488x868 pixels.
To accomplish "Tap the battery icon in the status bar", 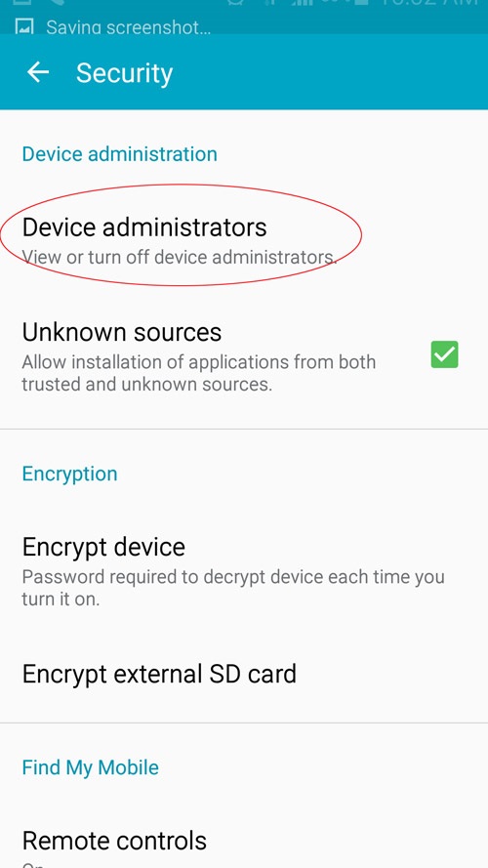I will (361, 3).
